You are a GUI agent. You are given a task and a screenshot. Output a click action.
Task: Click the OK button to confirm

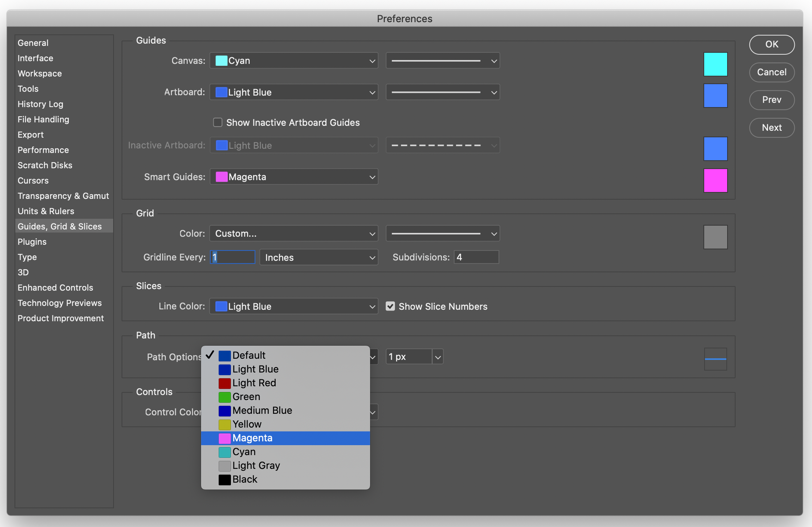(x=772, y=44)
